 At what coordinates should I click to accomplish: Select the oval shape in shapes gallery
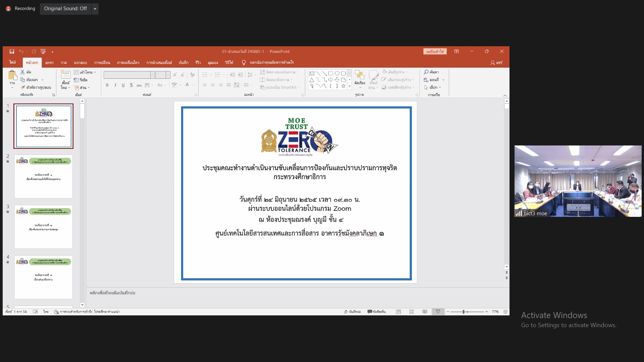point(337,73)
